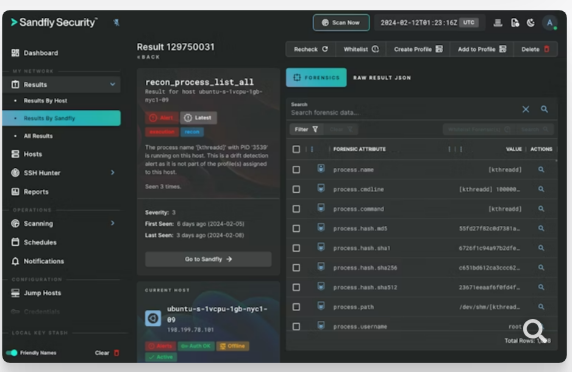Click search action for process.hash.sha1 row

pos(541,248)
